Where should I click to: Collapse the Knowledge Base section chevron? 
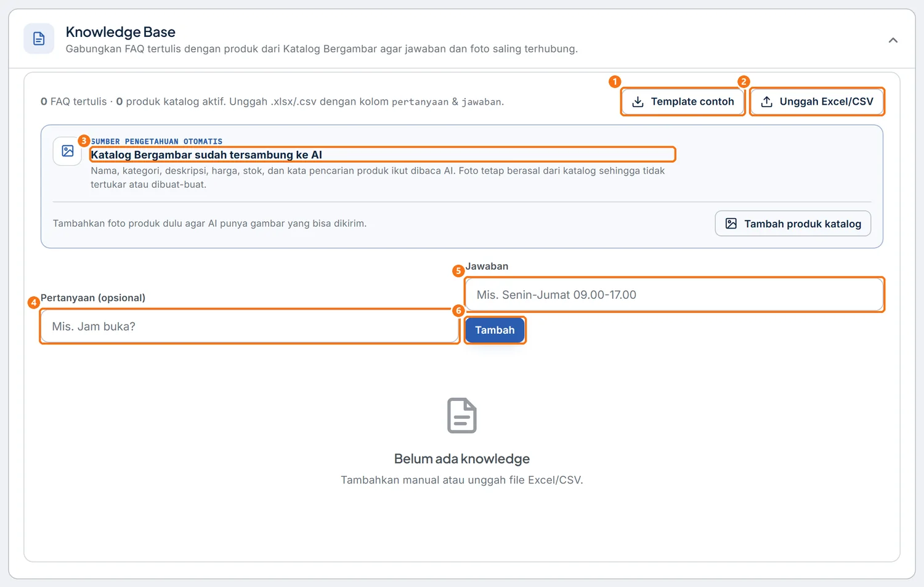tap(893, 41)
